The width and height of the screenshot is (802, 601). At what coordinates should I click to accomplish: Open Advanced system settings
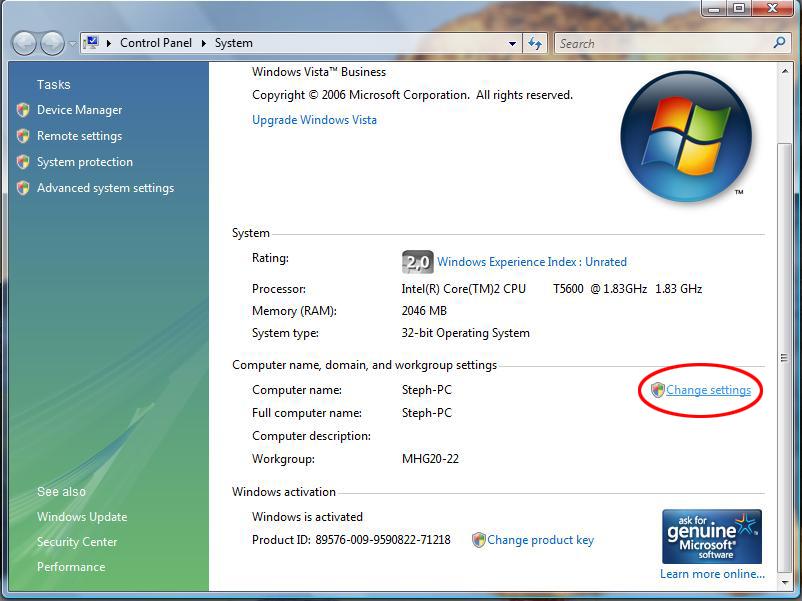click(x=105, y=188)
